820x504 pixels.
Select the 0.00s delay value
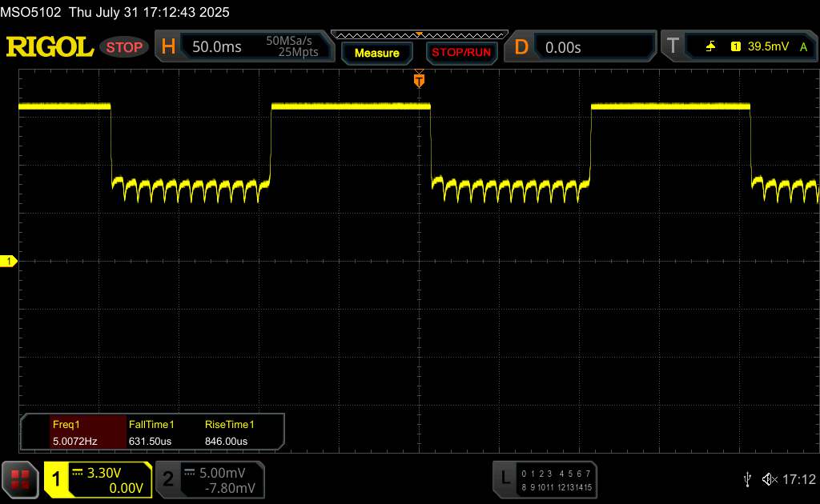pos(563,47)
